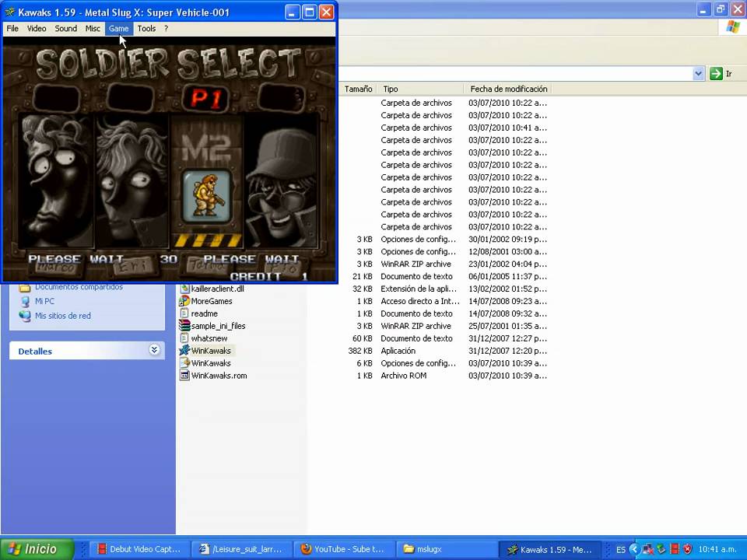Click the Windows flag logo in Explorer
This screenshot has height=560, width=747.
click(733, 27)
